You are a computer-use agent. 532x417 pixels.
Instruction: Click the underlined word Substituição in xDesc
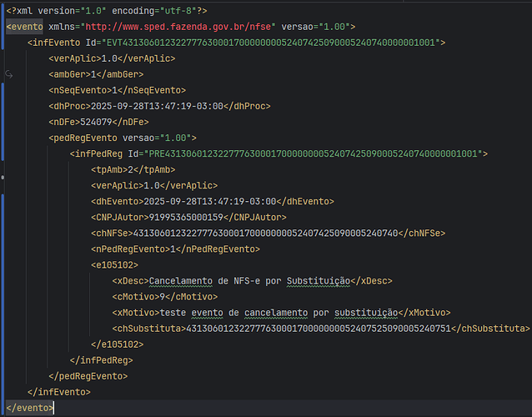pyautogui.click(x=318, y=281)
